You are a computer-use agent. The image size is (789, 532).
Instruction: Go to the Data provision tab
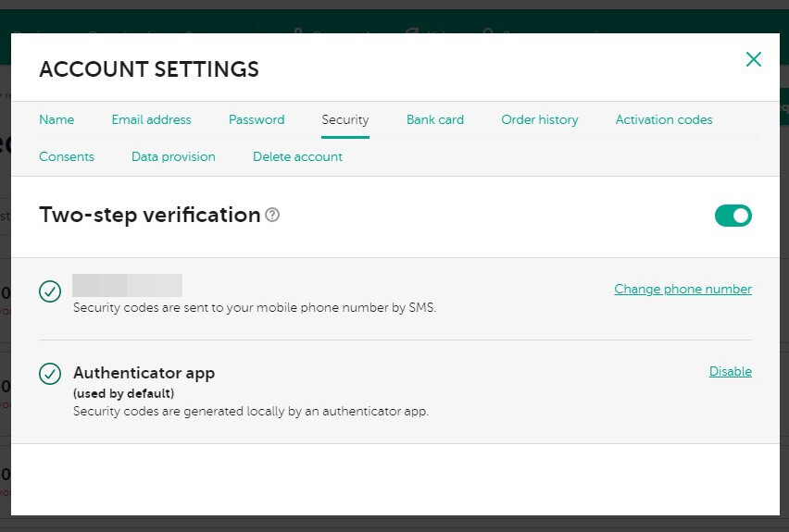tap(173, 156)
